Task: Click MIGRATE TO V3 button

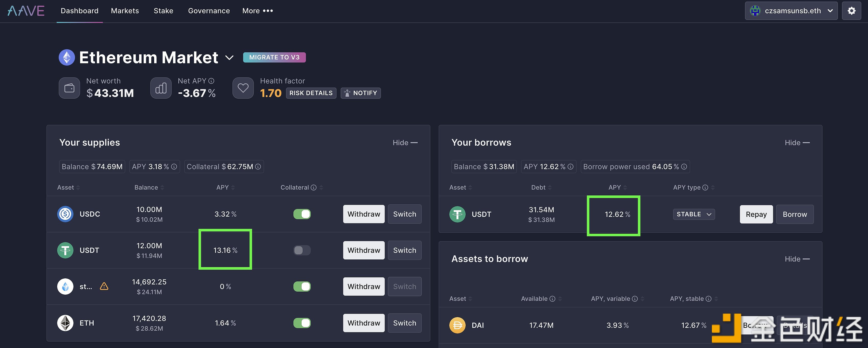Action: pos(274,58)
